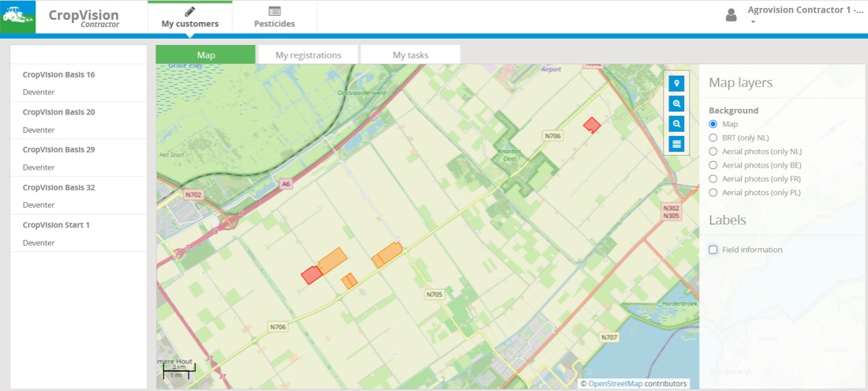Select the Map background radio option

713,124
